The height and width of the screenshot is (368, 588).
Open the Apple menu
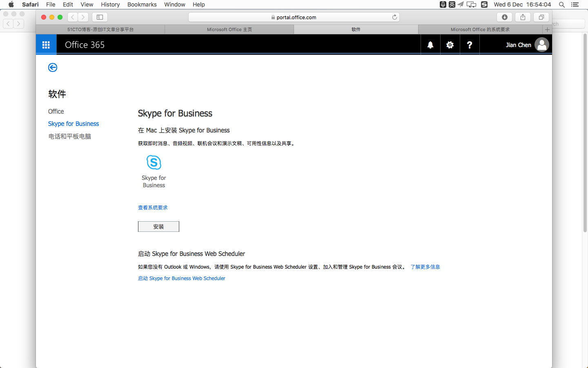(x=11, y=4)
